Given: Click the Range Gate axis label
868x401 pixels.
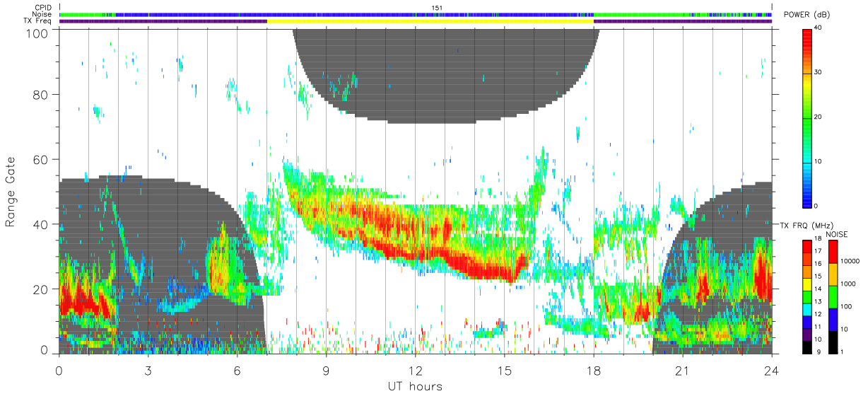Looking at the screenshot, I should 11,192.
